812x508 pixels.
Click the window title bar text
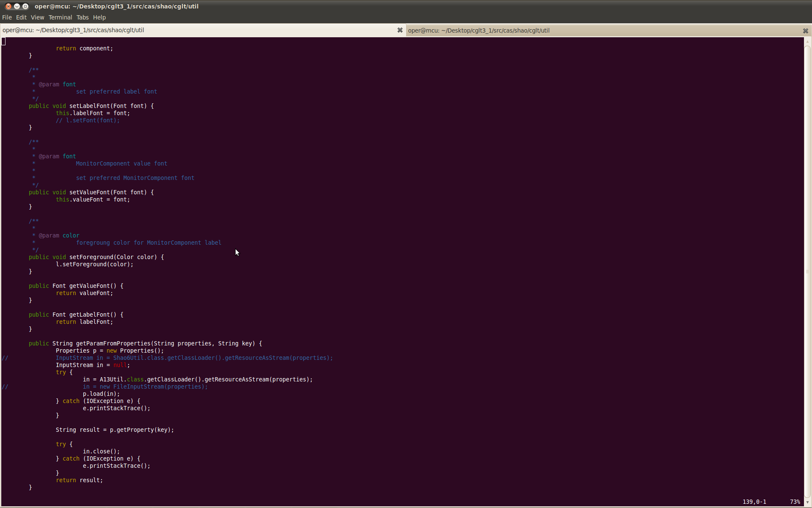coord(116,6)
